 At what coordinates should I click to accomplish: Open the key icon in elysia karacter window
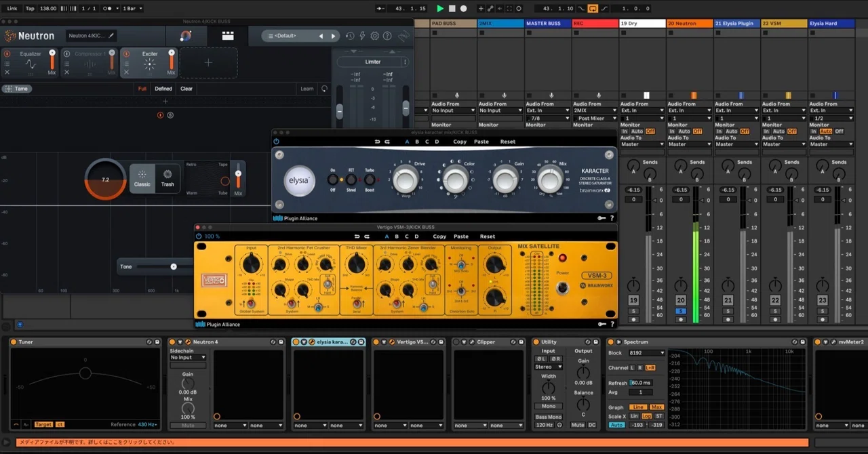tap(601, 218)
